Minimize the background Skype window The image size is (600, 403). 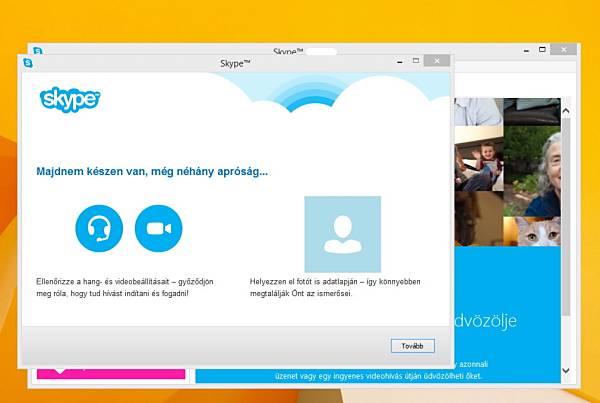pyautogui.click(x=527, y=50)
